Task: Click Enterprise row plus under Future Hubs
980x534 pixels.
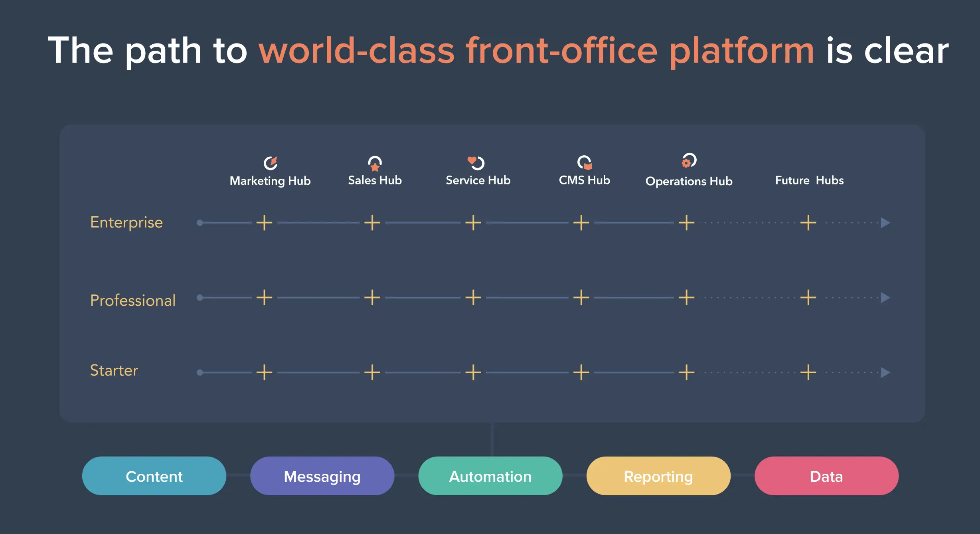Action: pyautogui.click(x=808, y=222)
